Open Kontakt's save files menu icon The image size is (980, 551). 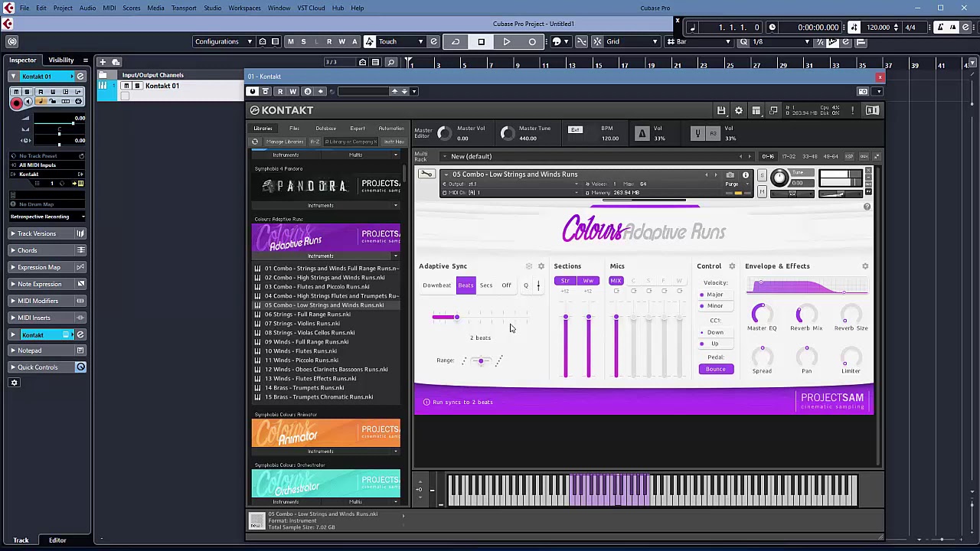pos(721,111)
